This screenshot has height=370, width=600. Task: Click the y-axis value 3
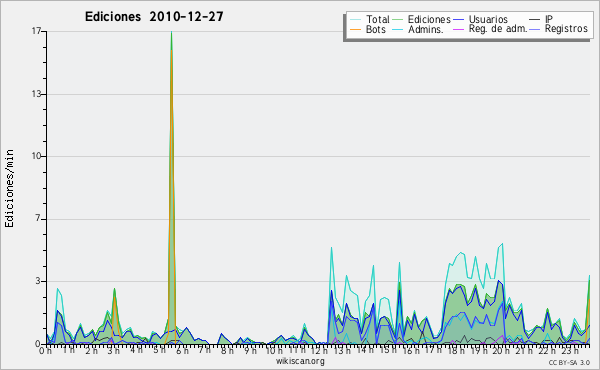point(38,281)
